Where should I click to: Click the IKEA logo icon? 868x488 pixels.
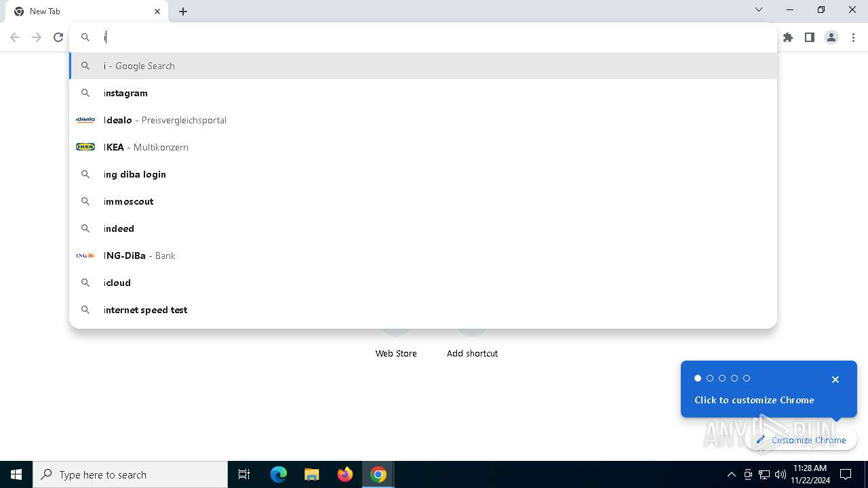click(85, 147)
